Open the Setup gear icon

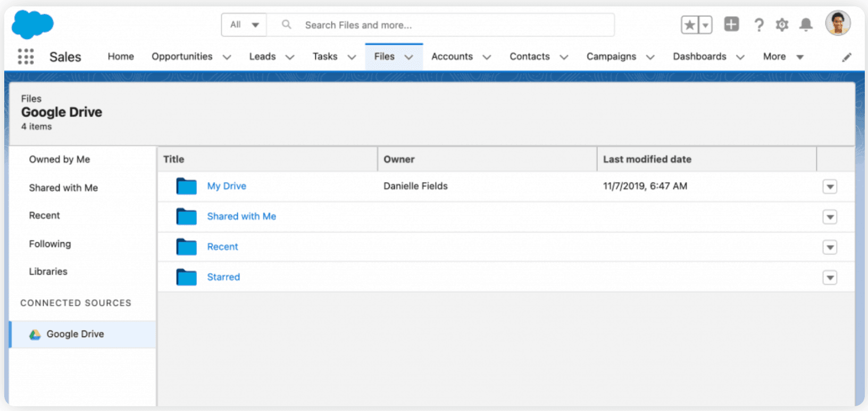tap(782, 25)
